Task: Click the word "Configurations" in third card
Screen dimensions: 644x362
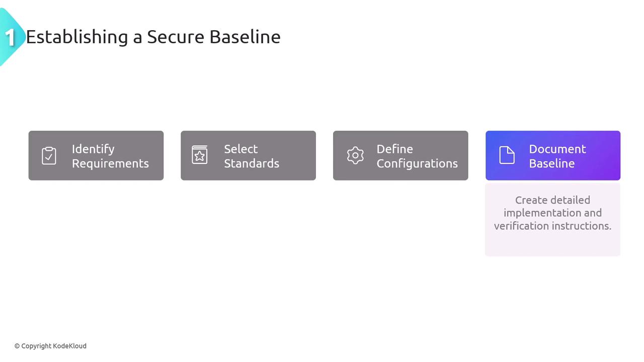Action: pyautogui.click(x=417, y=163)
